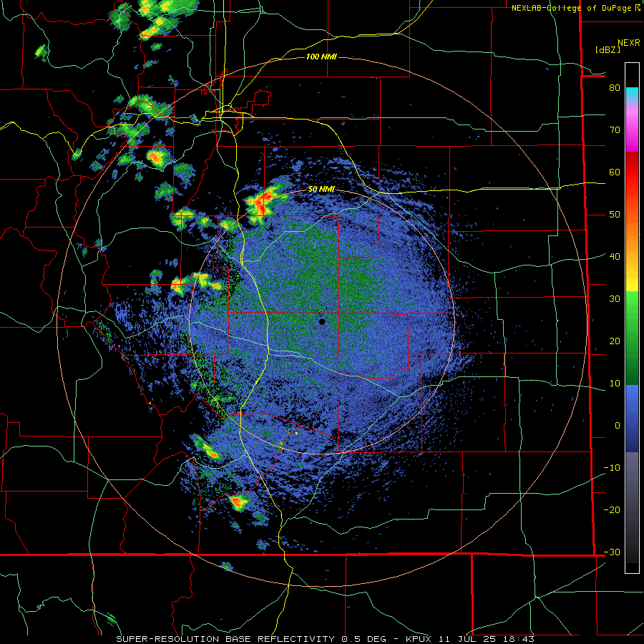The width and height of the screenshot is (644, 644).
Task: Click the 0 dBZ scale value
Action: [x=618, y=426]
